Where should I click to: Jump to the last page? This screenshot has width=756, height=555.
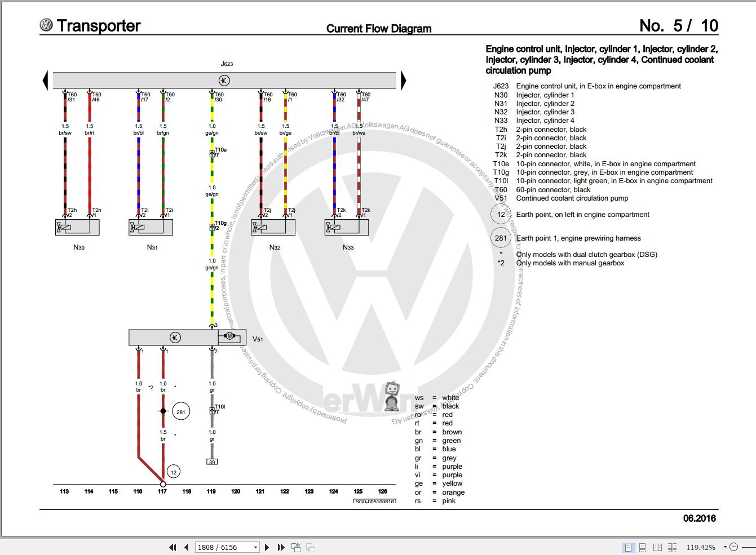(280, 547)
